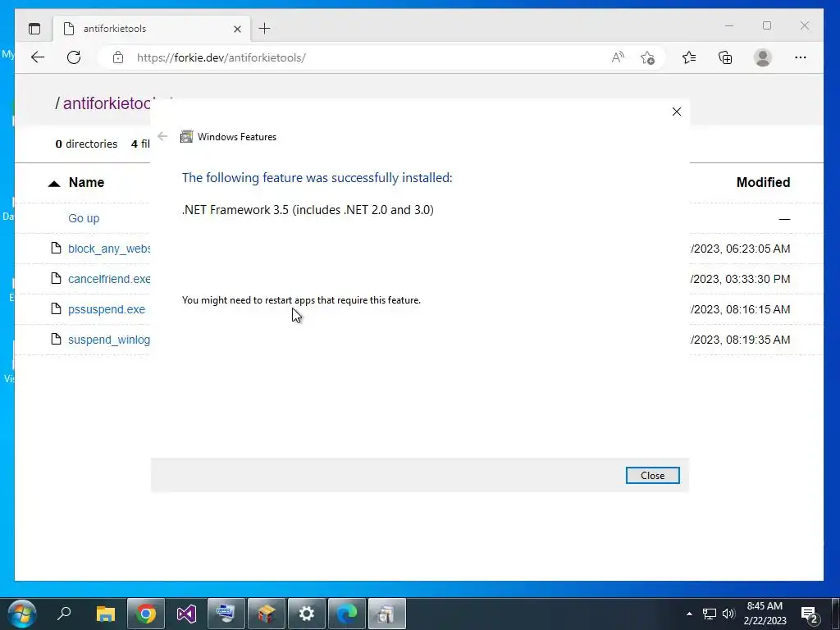Open network status tray icon
840x630 pixels.
(710, 614)
